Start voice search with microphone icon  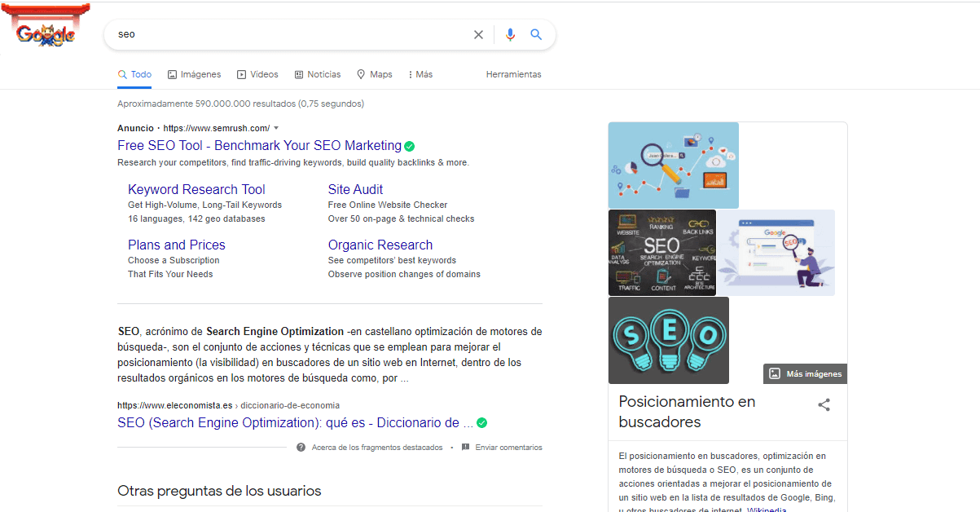click(510, 34)
